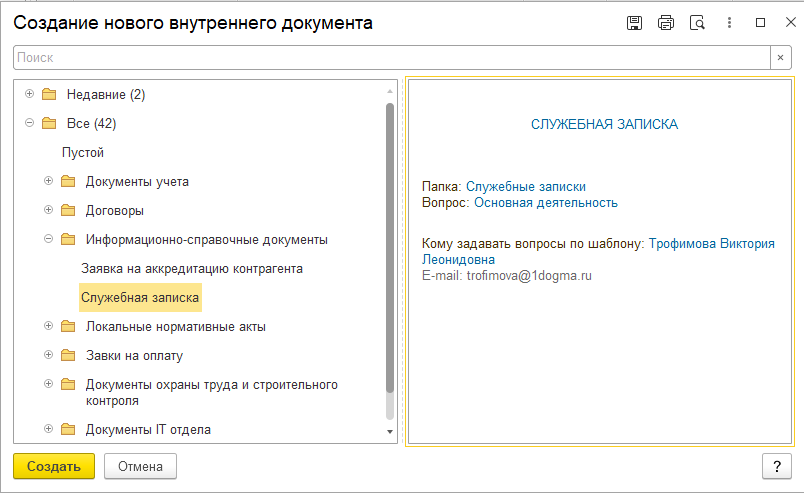Collapse Информационно-справочные документы node
The height and width of the screenshot is (493, 804).
49,240
